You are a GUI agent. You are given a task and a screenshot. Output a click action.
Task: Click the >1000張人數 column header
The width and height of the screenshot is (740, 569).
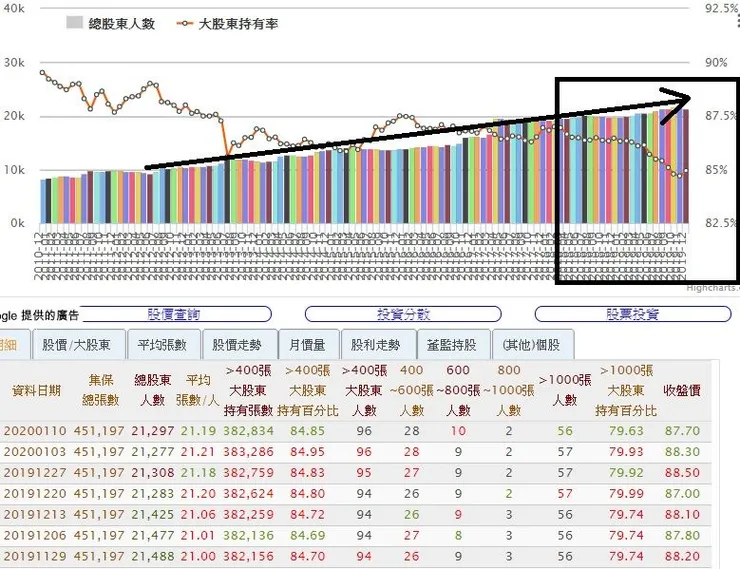tap(565, 390)
